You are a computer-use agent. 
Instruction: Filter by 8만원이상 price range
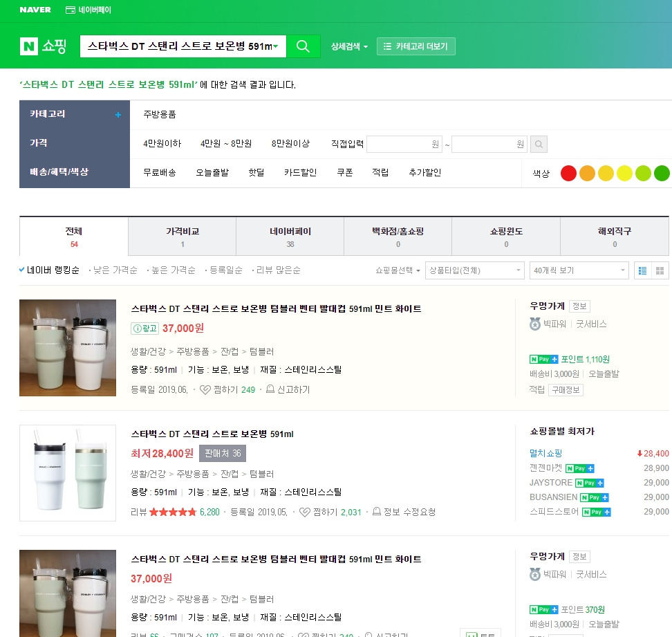tap(290, 144)
